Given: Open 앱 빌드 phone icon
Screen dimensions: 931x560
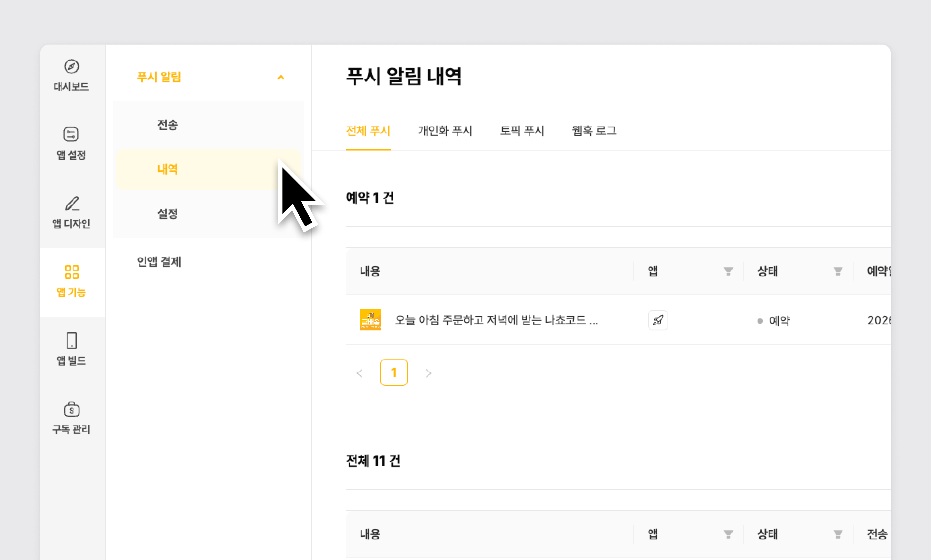Looking at the screenshot, I should 71,340.
